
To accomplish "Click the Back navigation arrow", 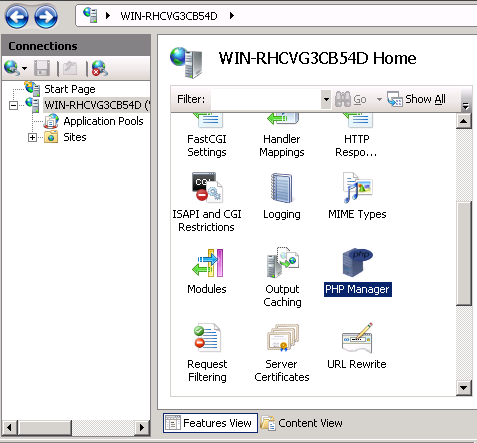I will [17, 17].
